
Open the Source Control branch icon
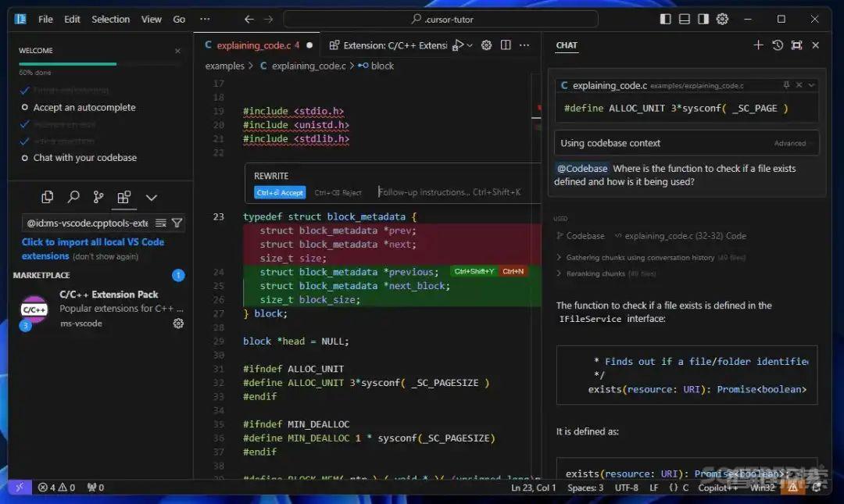[x=98, y=197]
